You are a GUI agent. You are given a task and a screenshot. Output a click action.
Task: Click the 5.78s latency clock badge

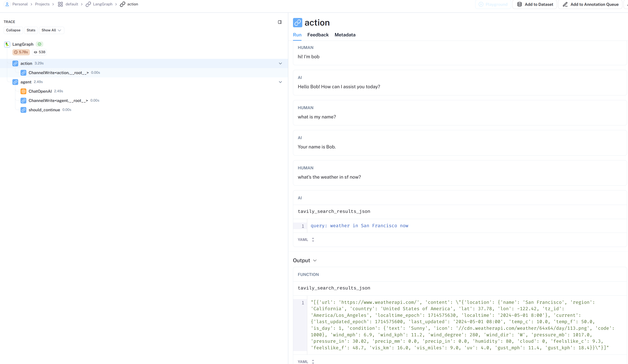(x=21, y=52)
